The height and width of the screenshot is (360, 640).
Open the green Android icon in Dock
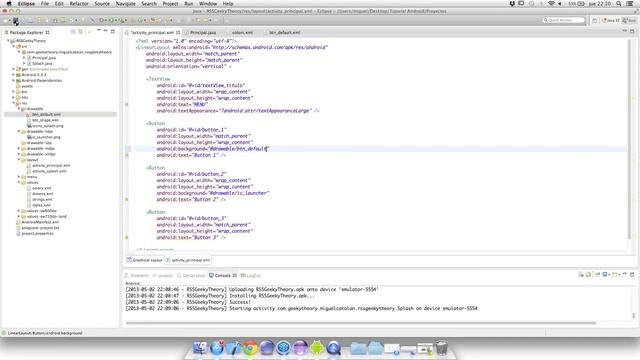316,348
